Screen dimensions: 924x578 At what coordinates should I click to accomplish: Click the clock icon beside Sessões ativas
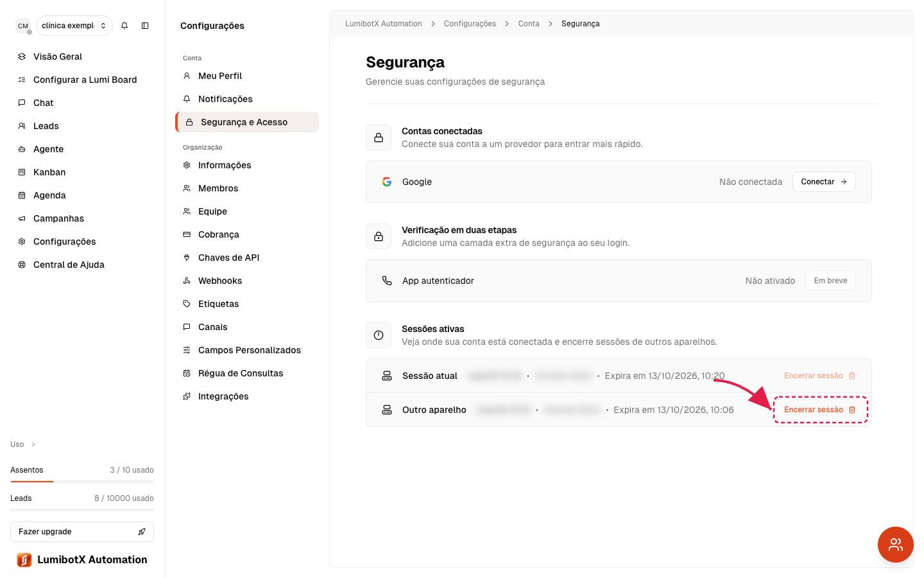click(379, 335)
